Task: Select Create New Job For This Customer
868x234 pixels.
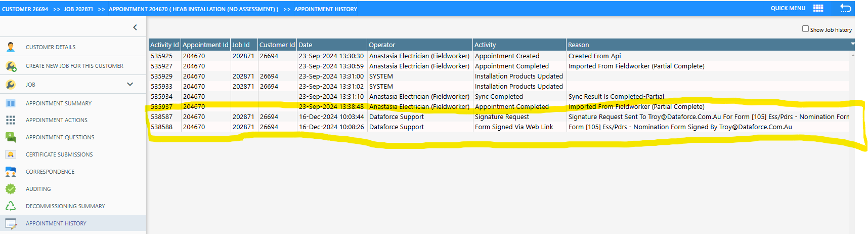Action: (74, 66)
